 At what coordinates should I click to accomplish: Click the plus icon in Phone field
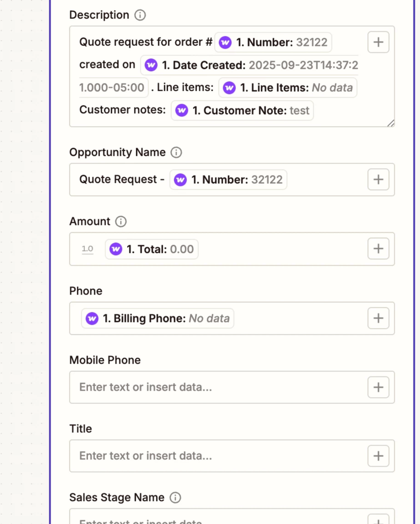tap(378, 318)
